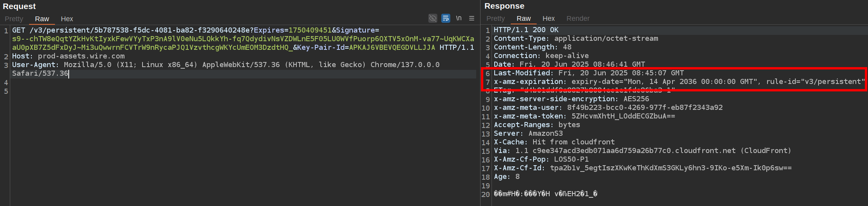Switch Response view to Hex tab
Viewport: 868px width, 206px height.
click(x=548, y=18)
